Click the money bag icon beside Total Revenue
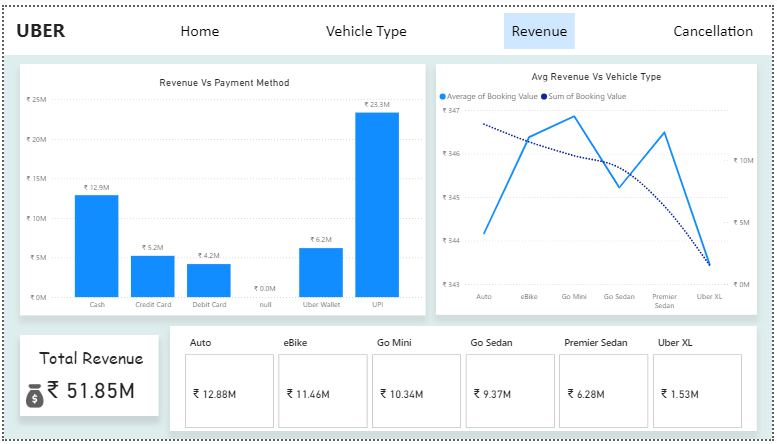This screenshot has height=444, width=777. 35,396
